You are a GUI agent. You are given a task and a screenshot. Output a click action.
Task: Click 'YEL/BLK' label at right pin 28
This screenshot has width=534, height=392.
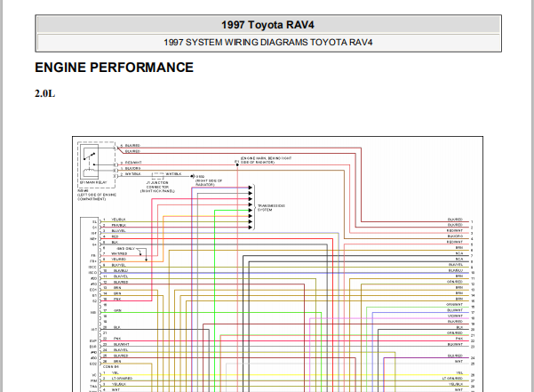(x=456, y=384)
